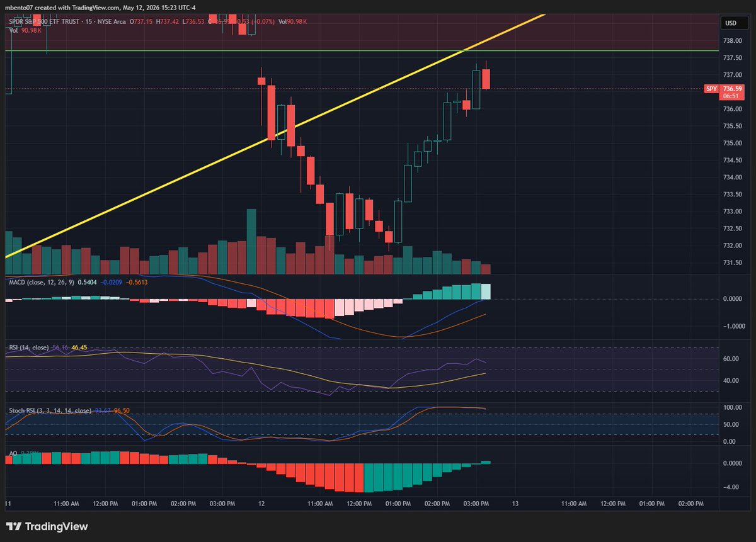This screenshot has height=542, width=756.
Task: Click the 732.50 price scale label
Action: click(x=732, y=228)
